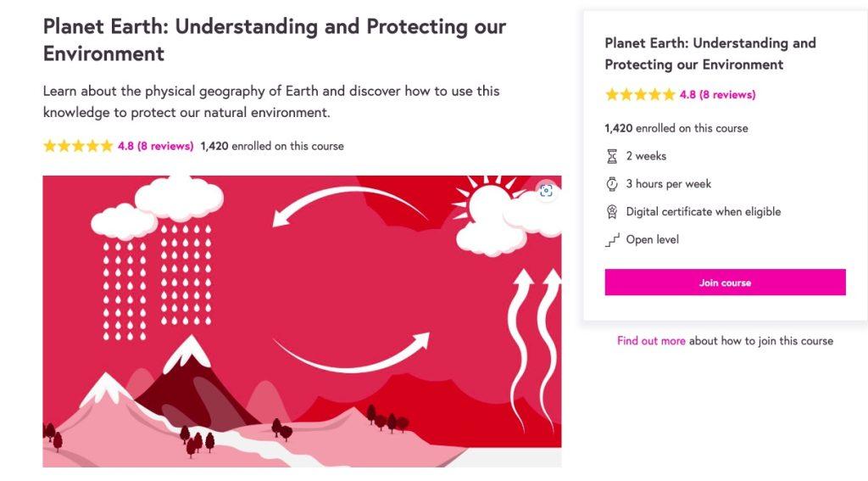Screen dimensions: 868x481
Task: Click the sidebar card course title
Action: point(709,53)
